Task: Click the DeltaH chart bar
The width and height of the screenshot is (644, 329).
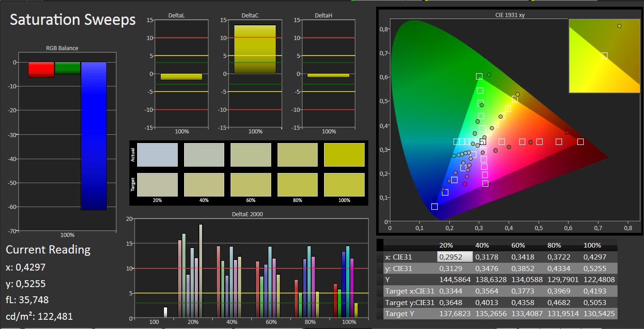Action: tap(329, 75)
